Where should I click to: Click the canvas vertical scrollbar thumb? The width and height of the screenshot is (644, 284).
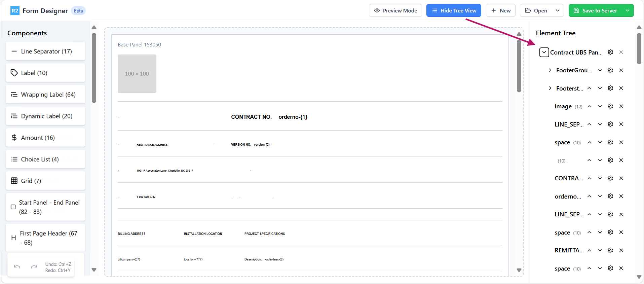point(519,66)
